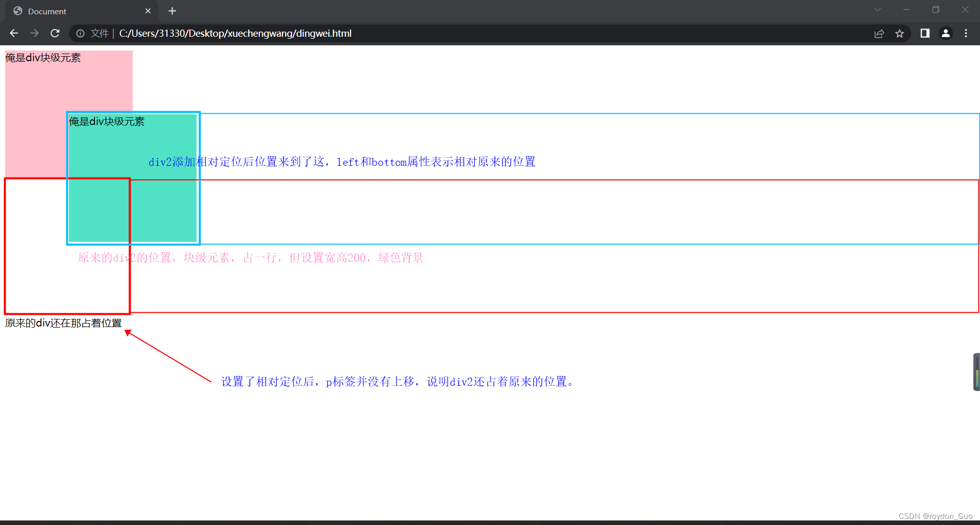Viewport: 980px width, 525px height.
Task: Click the share page icon in address bar
Action: 879,33
